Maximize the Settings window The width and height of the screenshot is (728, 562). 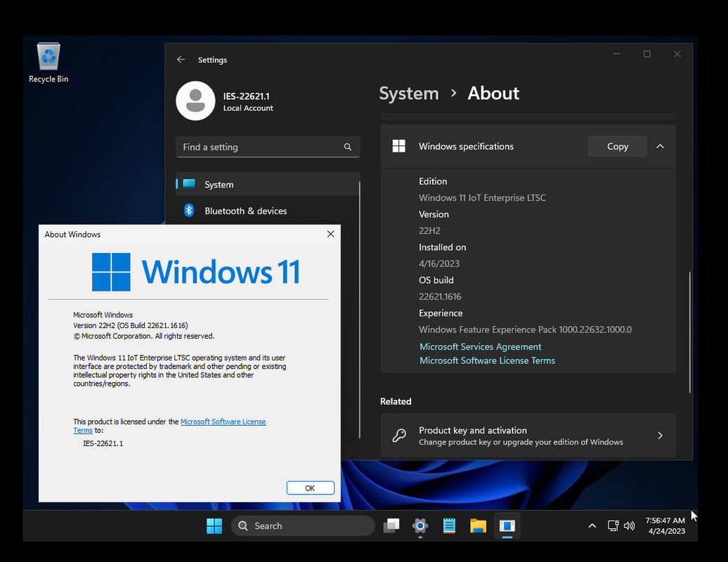[x=646, y=54]
